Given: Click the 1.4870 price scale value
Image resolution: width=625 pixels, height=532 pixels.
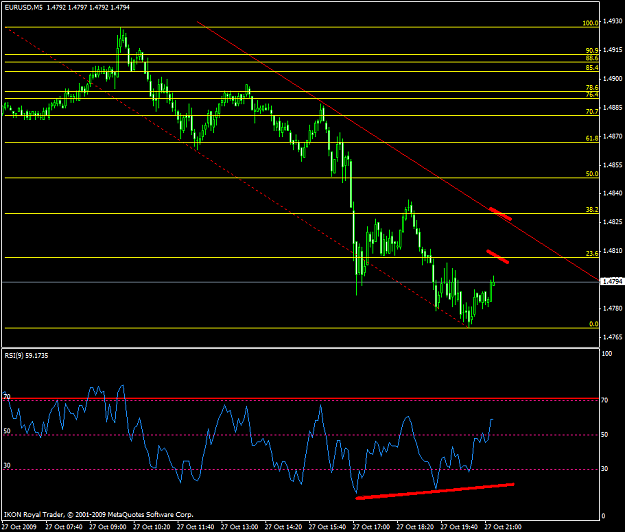Looking at the screenshot, I should coord(613,136).
